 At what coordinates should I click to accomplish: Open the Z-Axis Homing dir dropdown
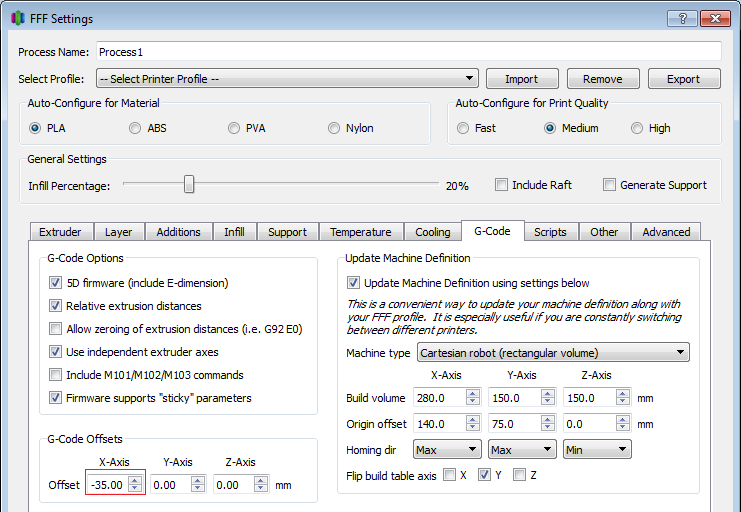[x=597, y=450]
